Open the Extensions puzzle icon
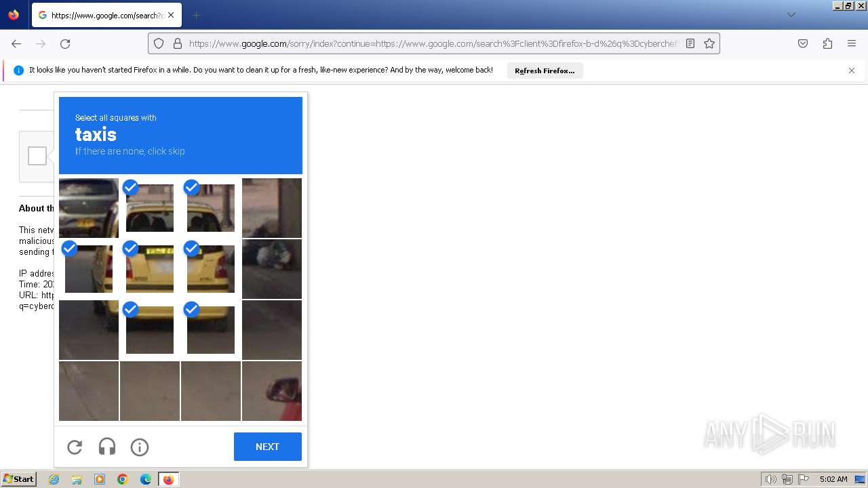The image size is (868, 488). click(827, 43)
